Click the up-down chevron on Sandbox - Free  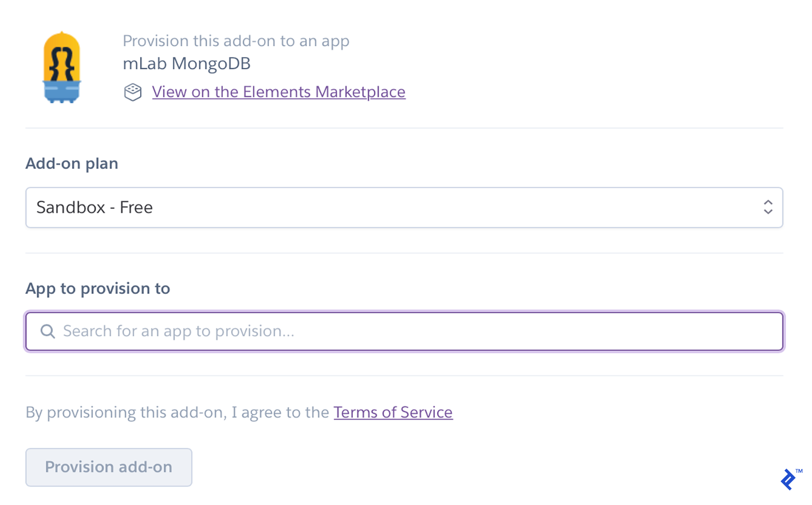click(768, 207)
